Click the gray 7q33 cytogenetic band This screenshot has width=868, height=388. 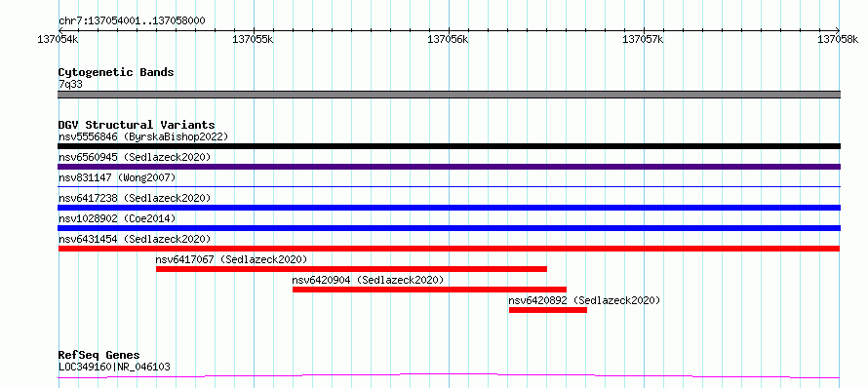pos(449,95)
